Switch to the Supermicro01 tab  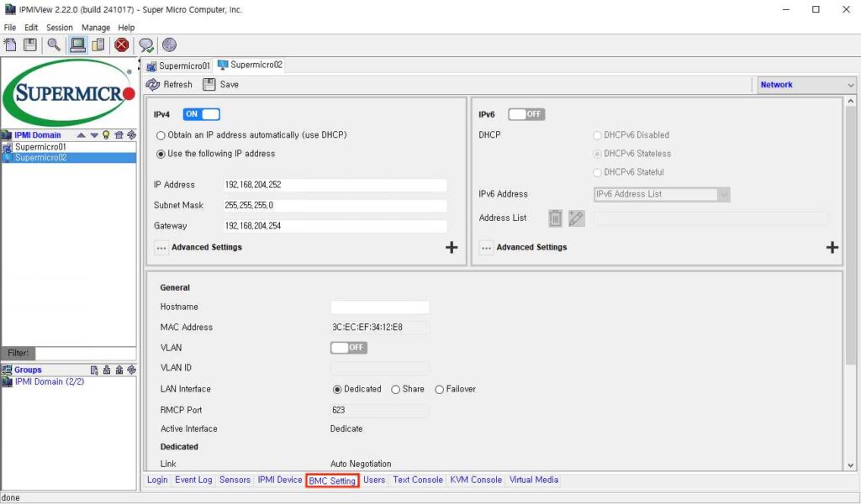pos(178,66)
